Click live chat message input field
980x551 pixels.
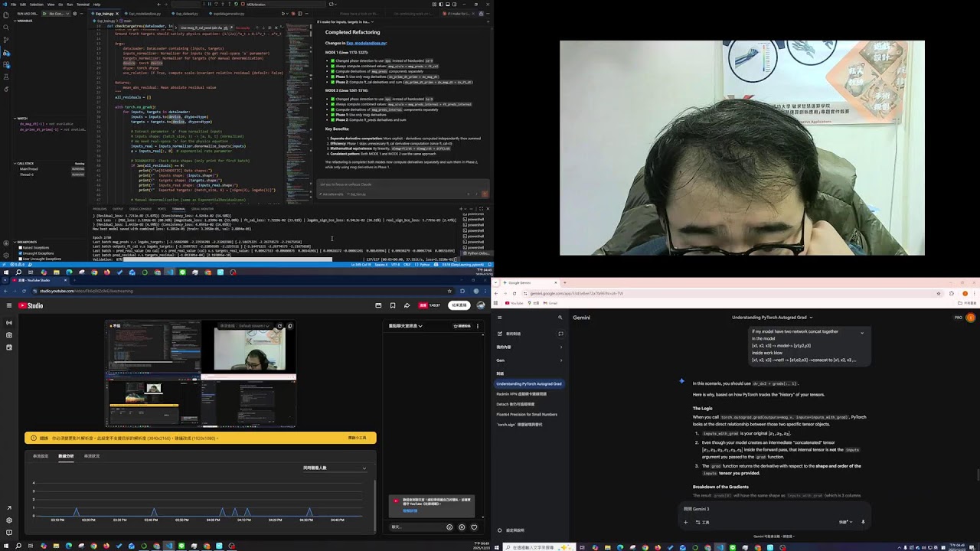coord(417,527)
